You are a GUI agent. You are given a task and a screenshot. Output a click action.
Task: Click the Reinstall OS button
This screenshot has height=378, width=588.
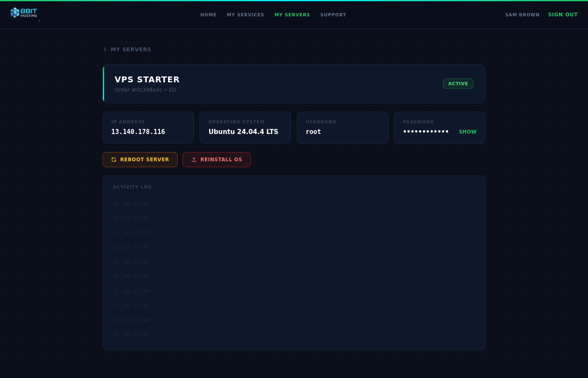pos(217,160)
